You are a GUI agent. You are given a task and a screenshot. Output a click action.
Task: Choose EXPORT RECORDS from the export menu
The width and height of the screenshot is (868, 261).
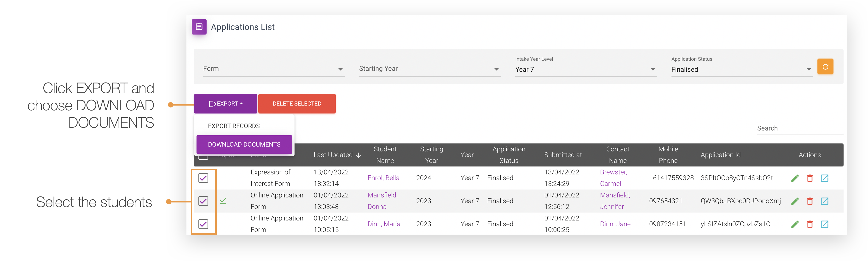click(234, 126)
